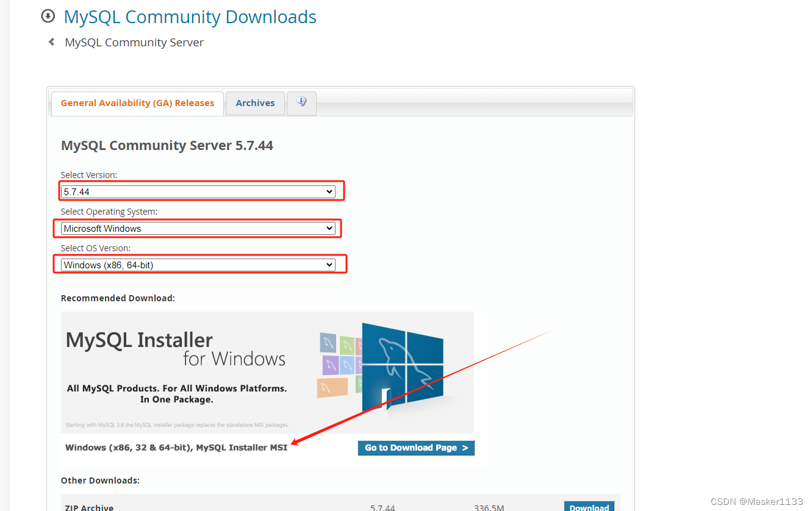This screenshot has height=511, width=812.
Task: Click the ZIP Archive row label
Action: click(x=89, y=507)
